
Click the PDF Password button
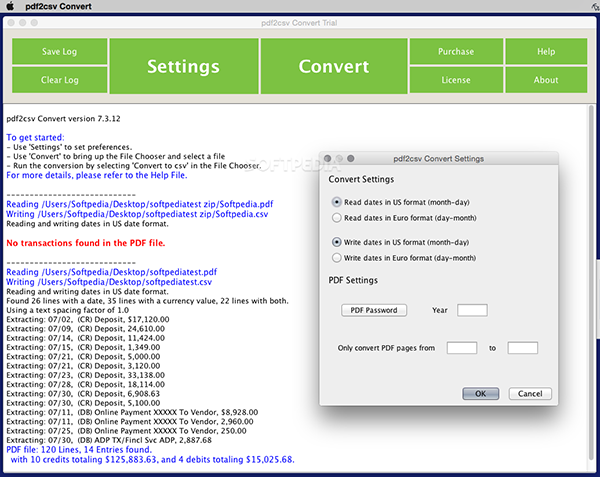coord(374,310)
